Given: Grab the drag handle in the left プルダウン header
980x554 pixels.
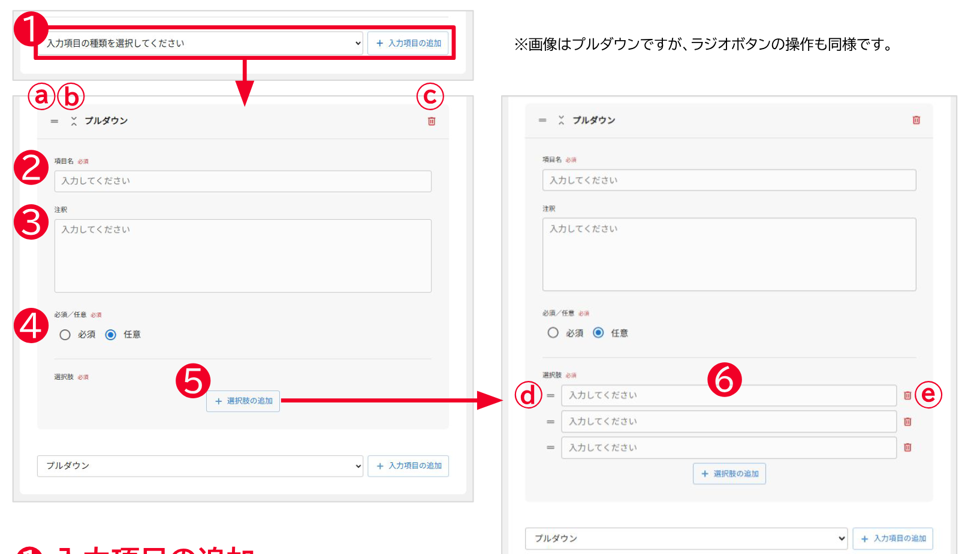Looking at the screenshot, I should point(55,121).
